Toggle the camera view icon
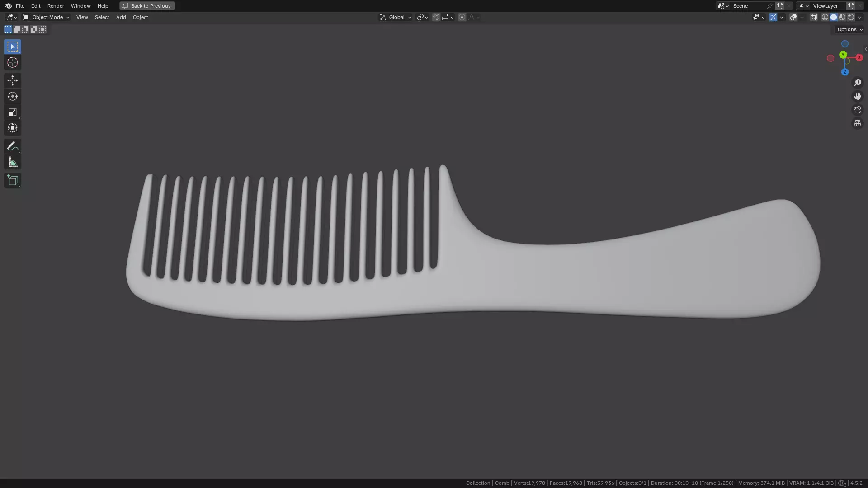 [x=858, y=110]
